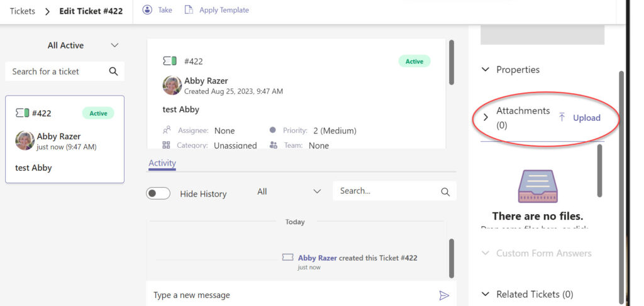Image resolution: width=644 pixels, height=306 pixels.
Task: Toggle the Hide History switch
Action: coord(158,193)
